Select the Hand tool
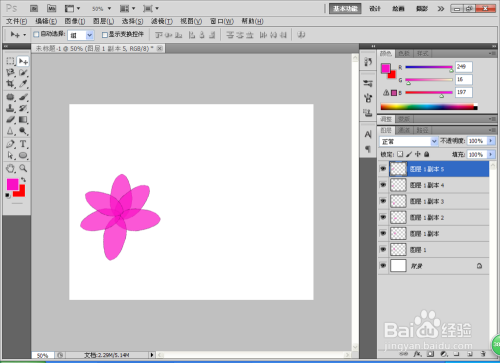 (10, 168)
